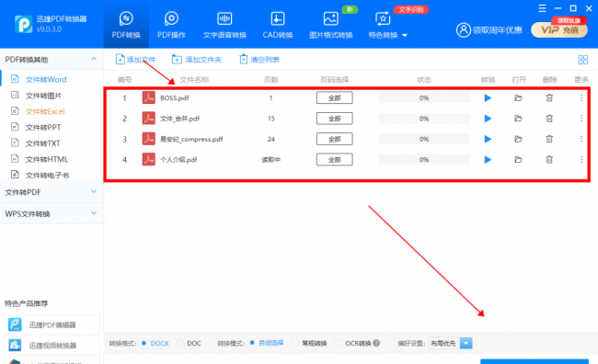Screen dimensions: 598x364
Task: Open page selection 全部 for 易安妃_compress.pdf
Action: pos(335,139)
